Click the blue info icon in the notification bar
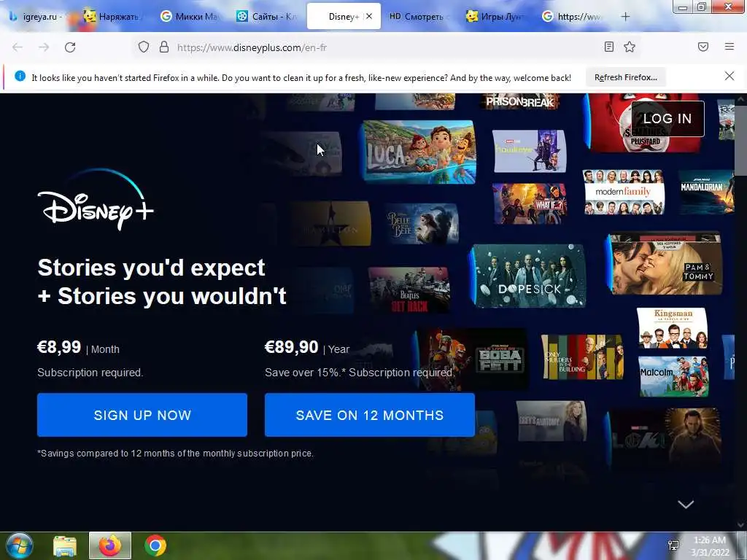 20,76
